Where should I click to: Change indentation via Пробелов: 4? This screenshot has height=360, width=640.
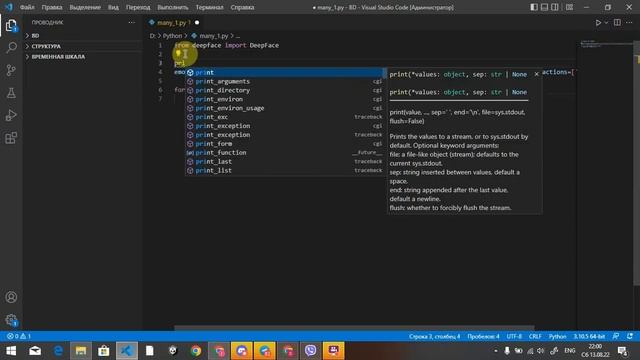coord(483,336)
